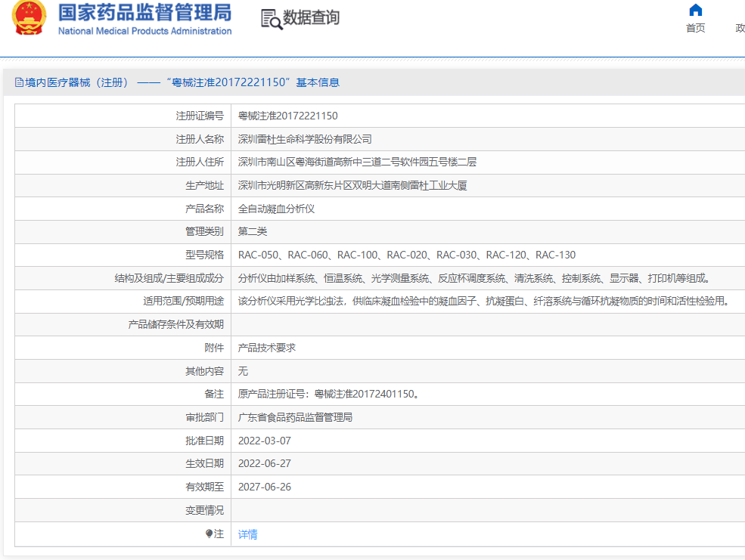Image resolution: width=745 pixels, height=560 pixels.
Task: Select the 生产地址 production address value
Action: click(352, 186)
